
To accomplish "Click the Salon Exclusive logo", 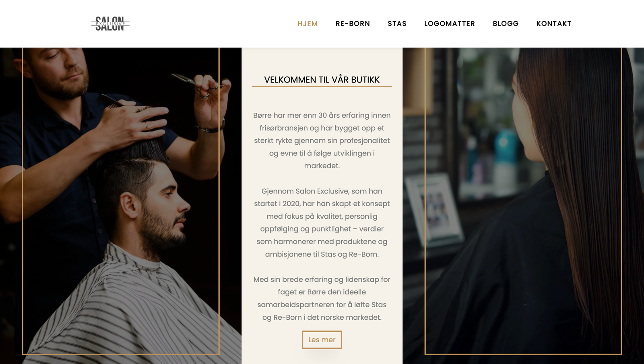I will click(x=110, y=24).
